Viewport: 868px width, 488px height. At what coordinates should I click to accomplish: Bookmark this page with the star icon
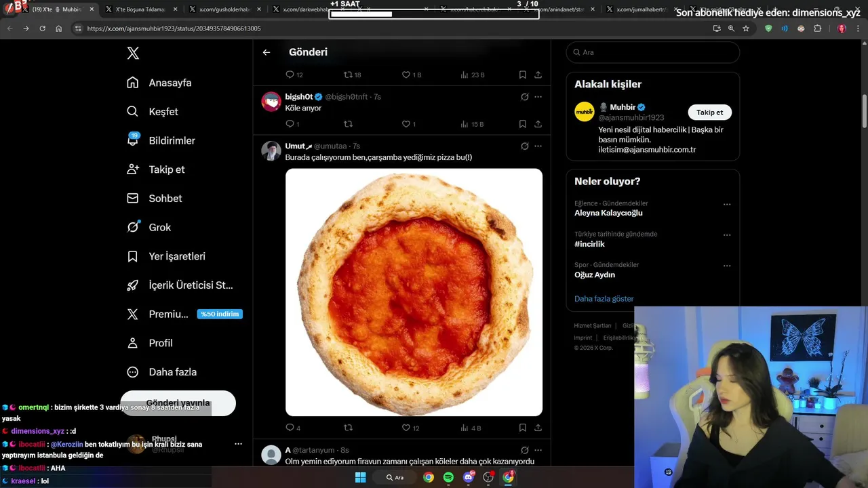pyautogui.click(x=746, y=28)
